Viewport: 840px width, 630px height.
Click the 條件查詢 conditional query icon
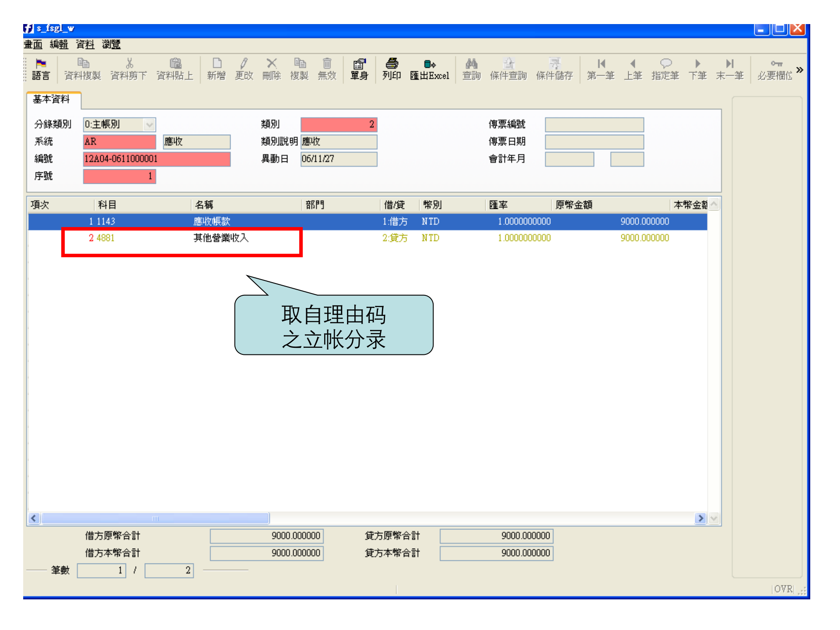point(508,69)
